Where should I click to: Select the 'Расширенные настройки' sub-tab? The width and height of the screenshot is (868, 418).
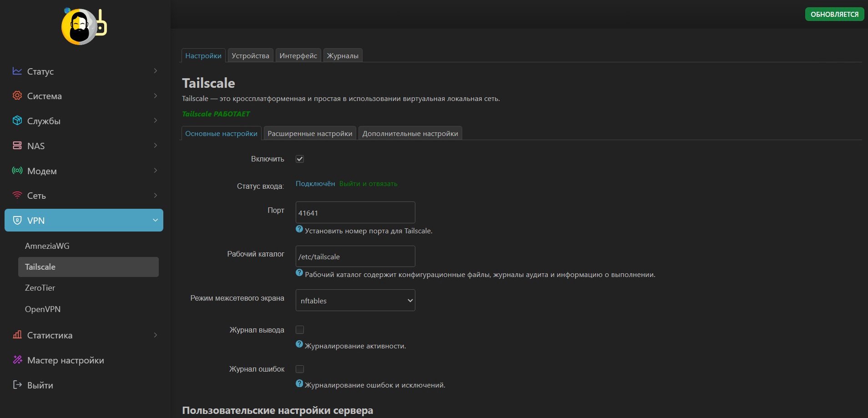(310, 133)
